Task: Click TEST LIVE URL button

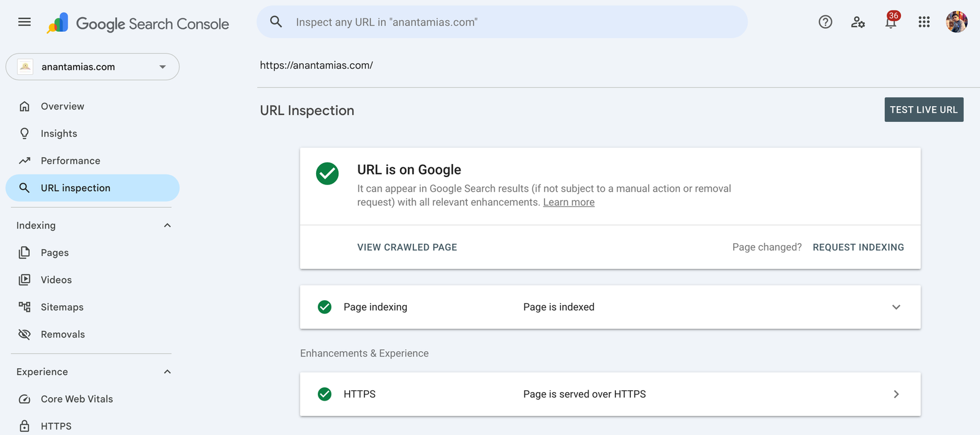Action: pyautogui.click(x=924, y=110)
